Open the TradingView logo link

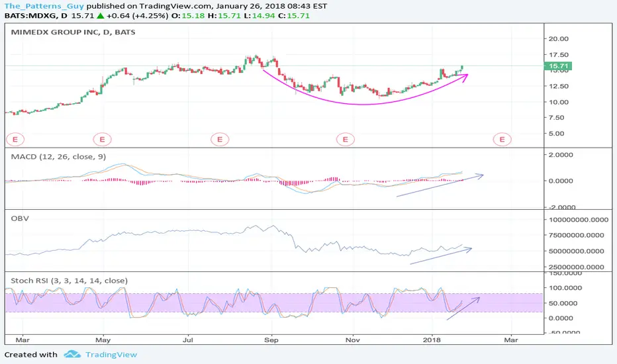[101, 355]
